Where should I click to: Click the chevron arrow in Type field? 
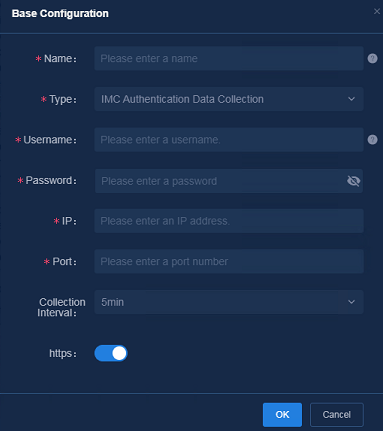pyautogui.click(x=351, y=99)
